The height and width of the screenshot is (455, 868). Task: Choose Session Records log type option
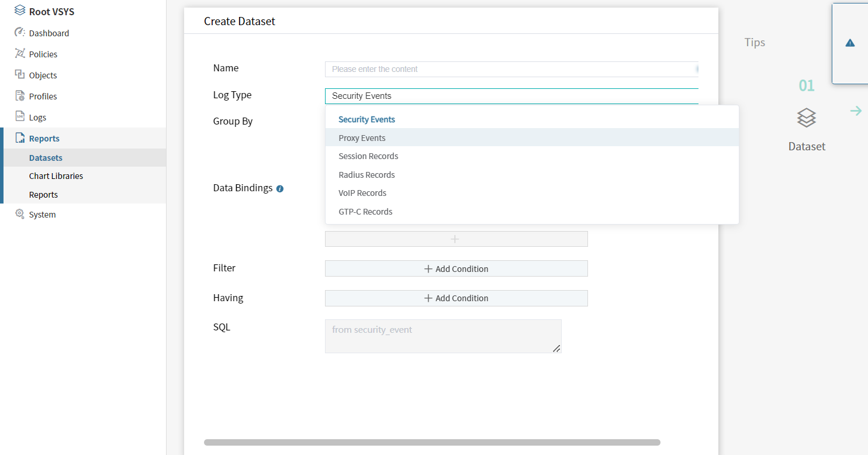coord(368,156)
